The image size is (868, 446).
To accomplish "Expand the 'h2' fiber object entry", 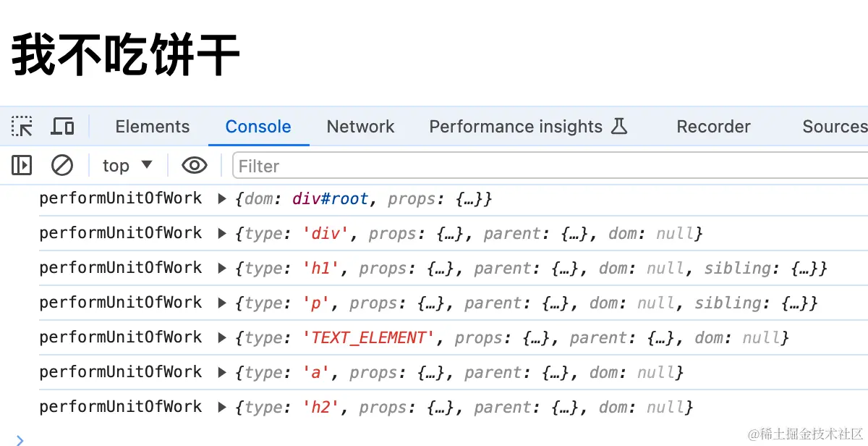I will point(223,407).
